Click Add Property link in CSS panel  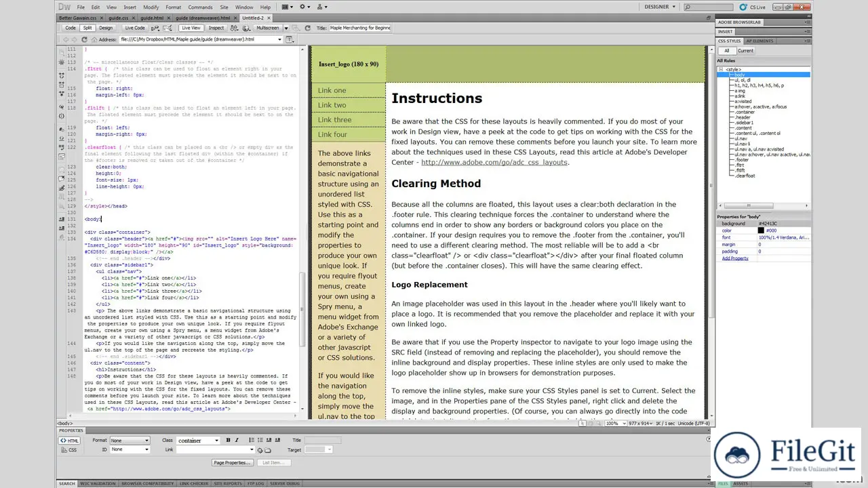tap(735, 258)
